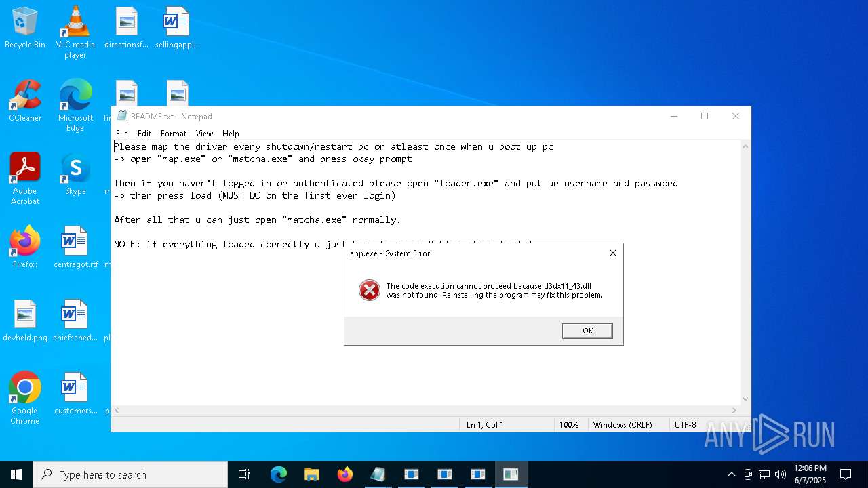
Task: Select chiefsched... Word document icon
Action: point(75,321)
